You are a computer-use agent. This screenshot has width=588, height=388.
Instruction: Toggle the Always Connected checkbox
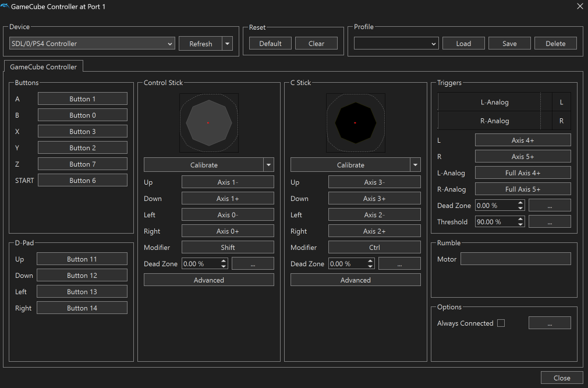(x=501, y=323)
